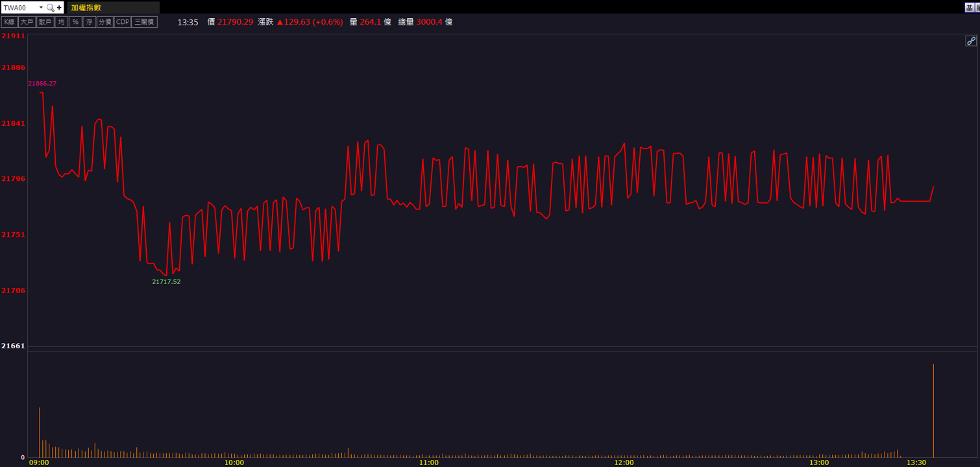Toggle the 分價 price distribution button

105,22
